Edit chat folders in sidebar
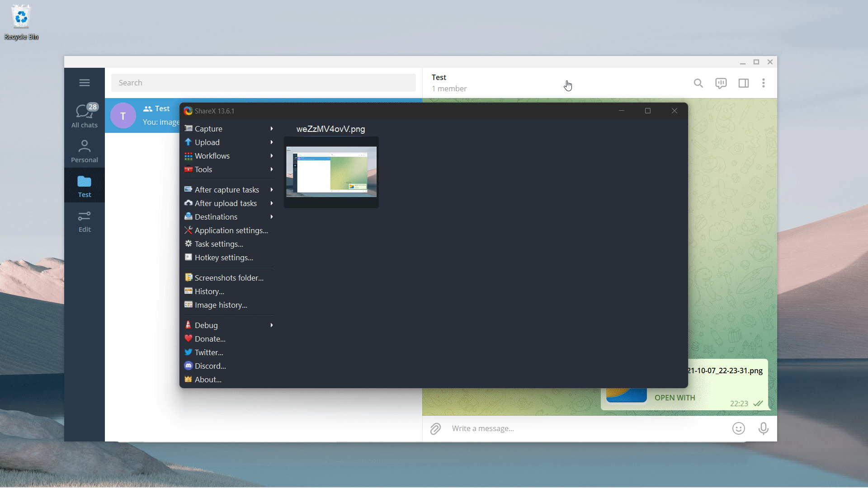The width and height of the screenshot is (868, 488). 85,221
